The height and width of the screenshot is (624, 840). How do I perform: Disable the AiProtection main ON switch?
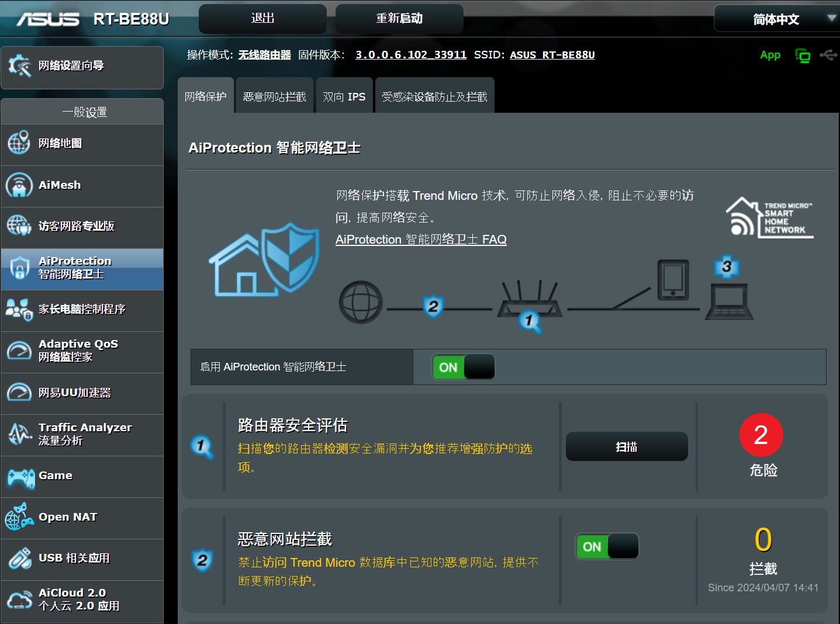[464, 367]
